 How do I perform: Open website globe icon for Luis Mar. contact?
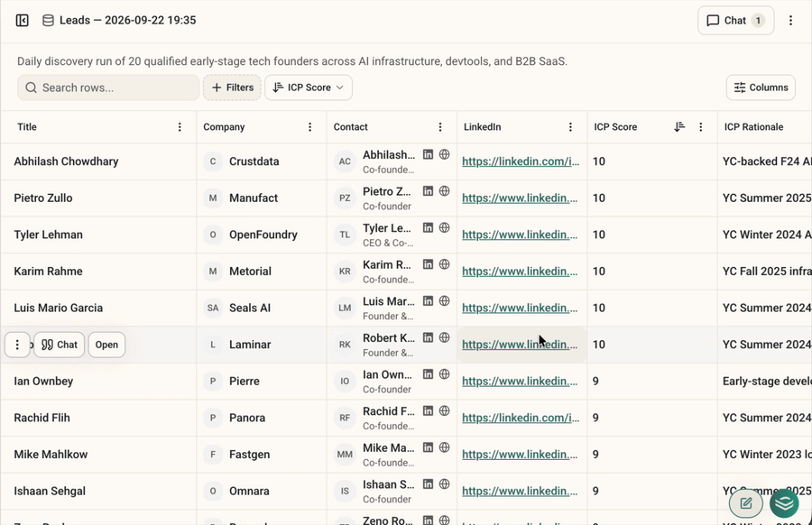pos(444,300)
